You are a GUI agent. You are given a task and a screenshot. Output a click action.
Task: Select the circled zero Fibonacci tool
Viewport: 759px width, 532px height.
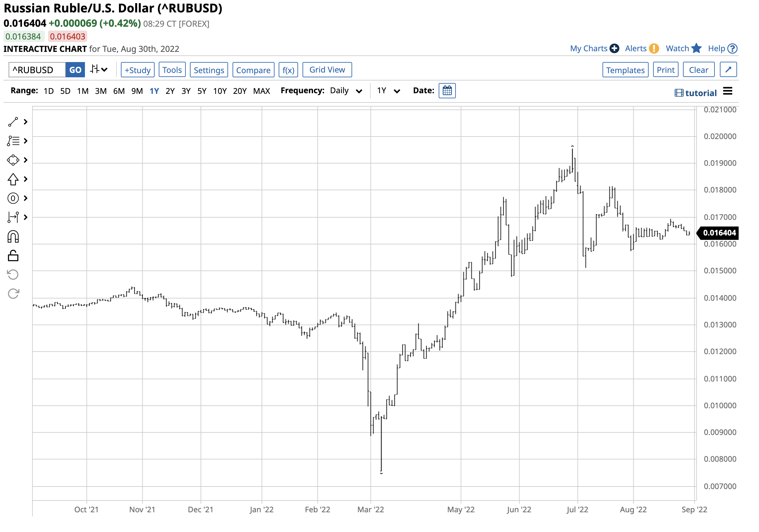pos(13,198)
